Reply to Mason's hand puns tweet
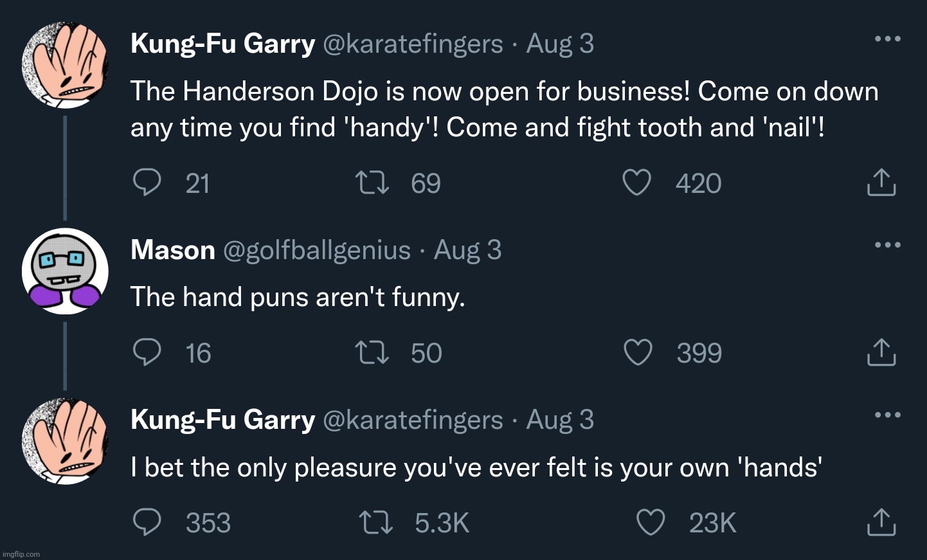The width and height of the screenshot is (927, 560). pyautogui.click(x=147, y=352)
